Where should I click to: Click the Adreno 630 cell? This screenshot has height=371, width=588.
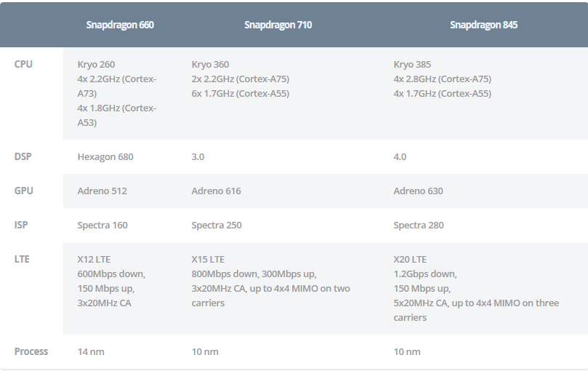coord(418,191)
